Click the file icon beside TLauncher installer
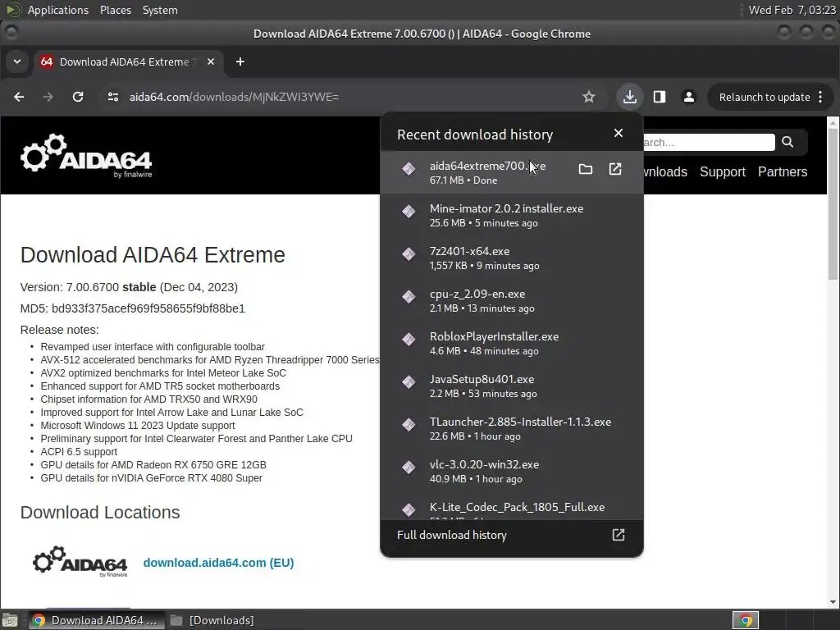 coord(409,424)
